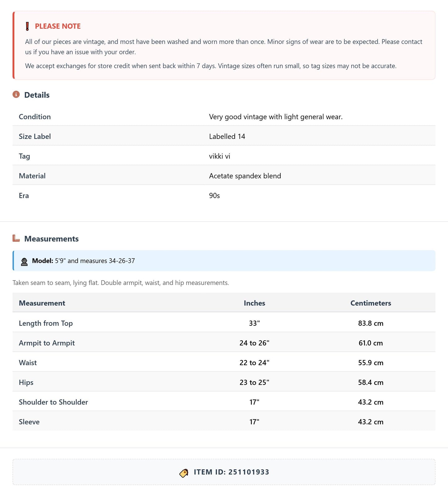The height and width of the screenshot is (496, 448).
Task: Click the 'vikki vi' tag value
Action: click(x=220, y=156)
